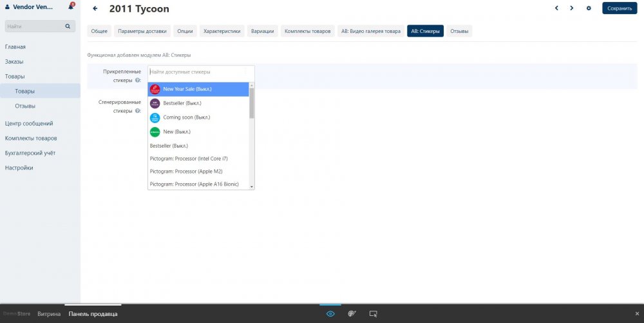Switch to the Характеристики tab
The width and height of the screenshot is (644, 323).
(x=222, y=31)
